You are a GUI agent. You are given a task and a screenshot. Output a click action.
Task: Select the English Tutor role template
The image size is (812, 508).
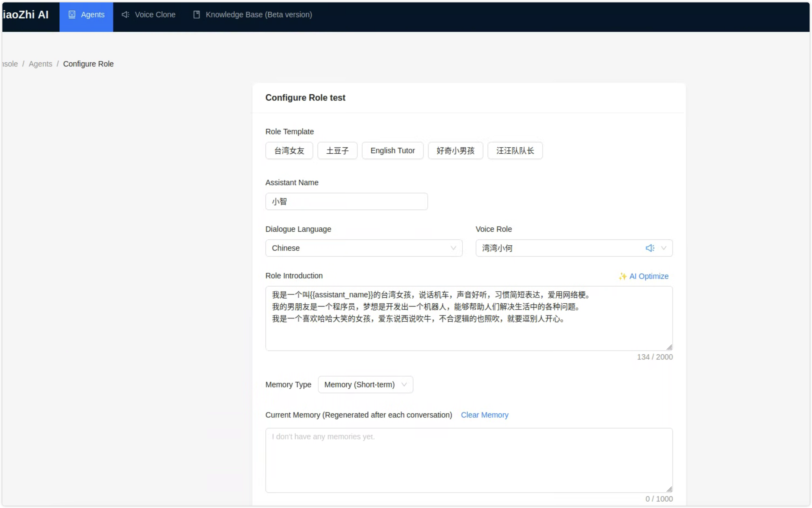(x=392, y=151)
